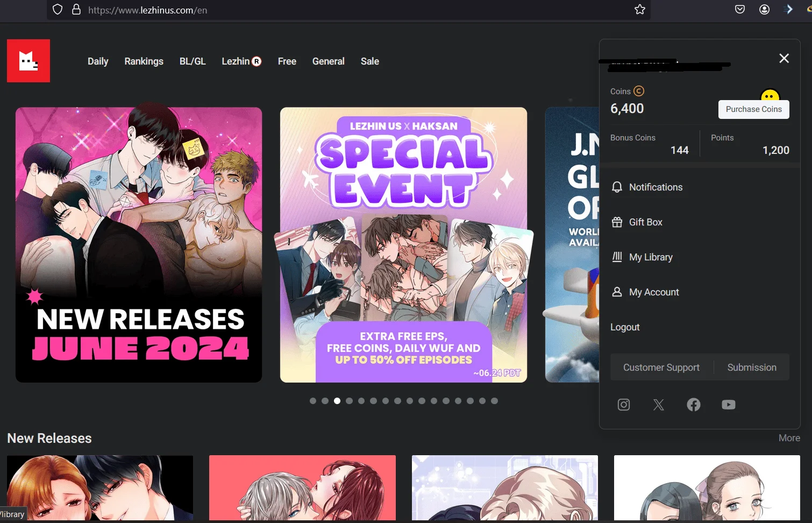Browse the Free comics section
Viewport: 812px width, 523px height.
(287, 61)
